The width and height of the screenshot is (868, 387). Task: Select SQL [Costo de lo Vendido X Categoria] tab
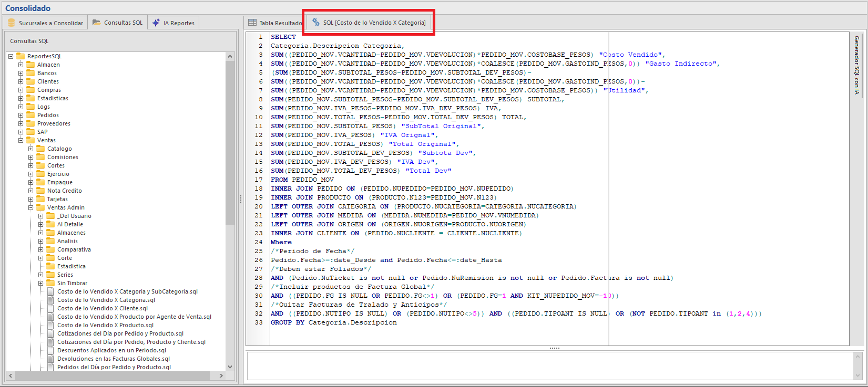tap(369, 23)
